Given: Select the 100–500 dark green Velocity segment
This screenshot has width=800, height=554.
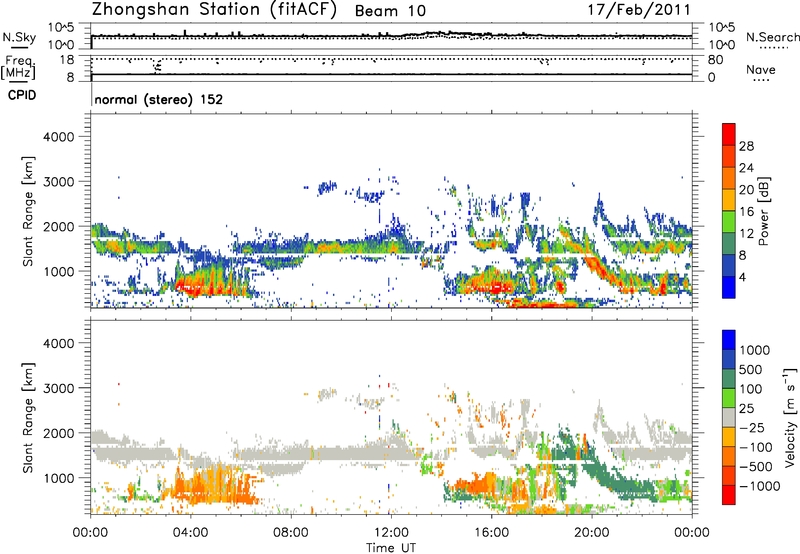Looking at the screenshot, I should coord(729,379).
